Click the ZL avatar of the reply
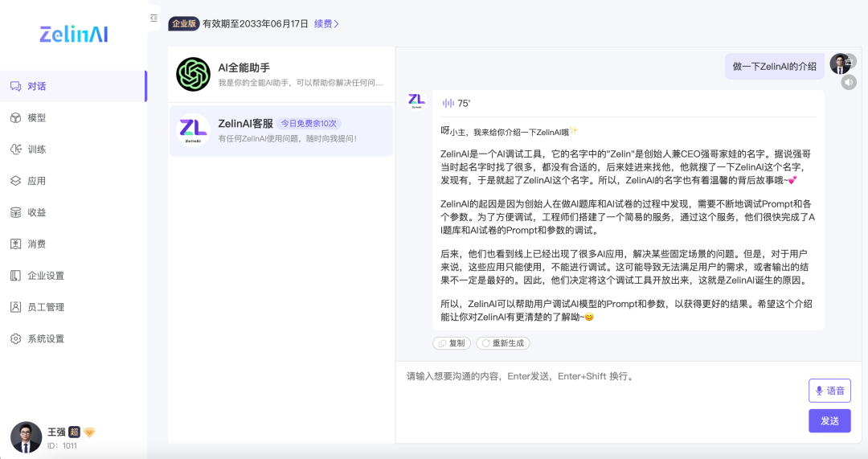The height and width of the screenshot is (459, 868). point(417,100)
